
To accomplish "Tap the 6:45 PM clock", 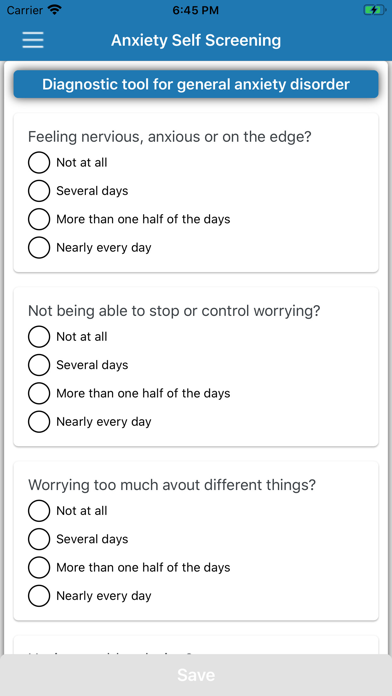I will coord(196,10).
